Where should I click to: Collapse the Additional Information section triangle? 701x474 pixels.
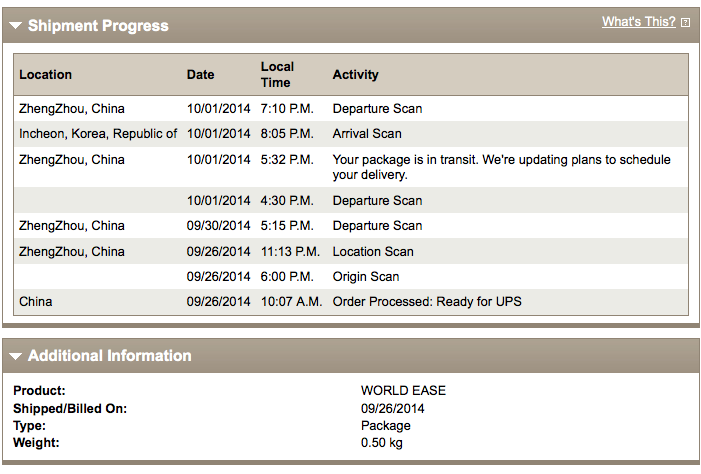(15, 356)
